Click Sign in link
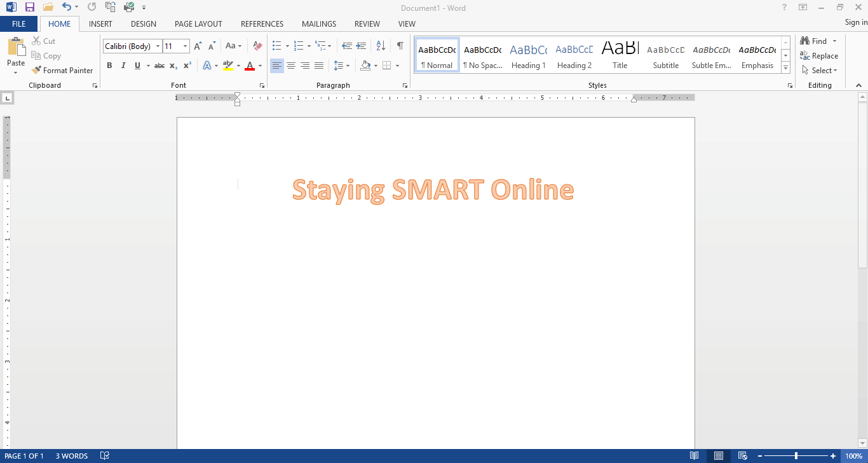868x463 pixels. click(x=856, y=23)
